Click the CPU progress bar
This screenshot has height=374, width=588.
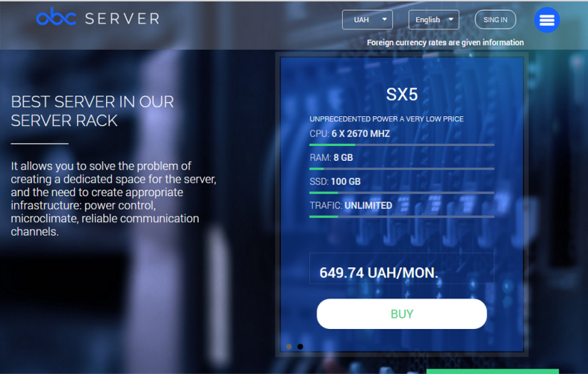(402, 145)
